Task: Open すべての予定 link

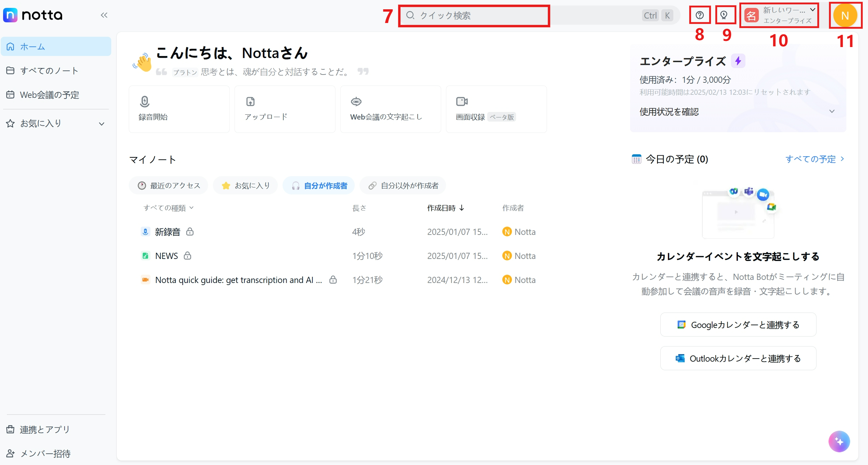Action: [815, 159]
